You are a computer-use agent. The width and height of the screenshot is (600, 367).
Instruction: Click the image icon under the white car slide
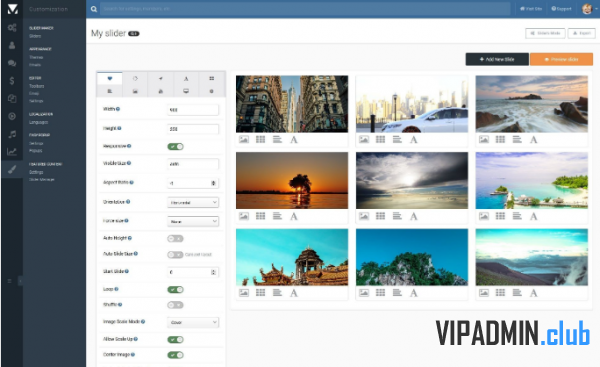[364, 139]
